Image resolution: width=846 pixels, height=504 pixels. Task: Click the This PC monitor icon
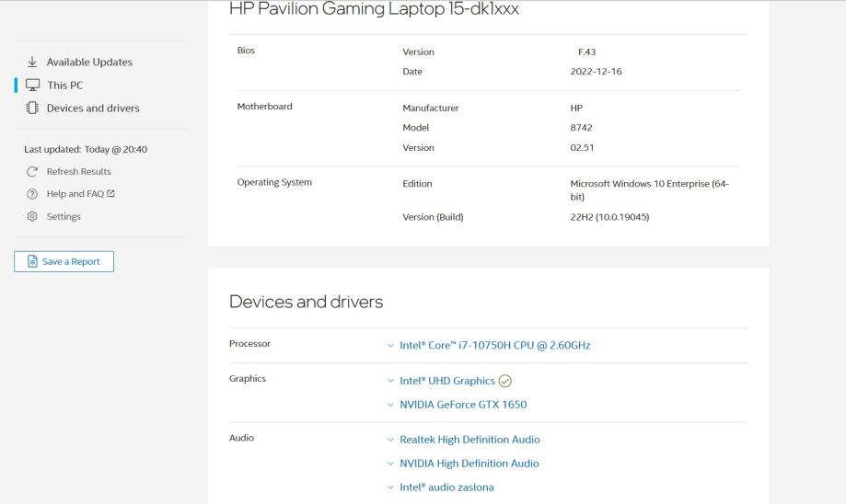tap(33, 86)
